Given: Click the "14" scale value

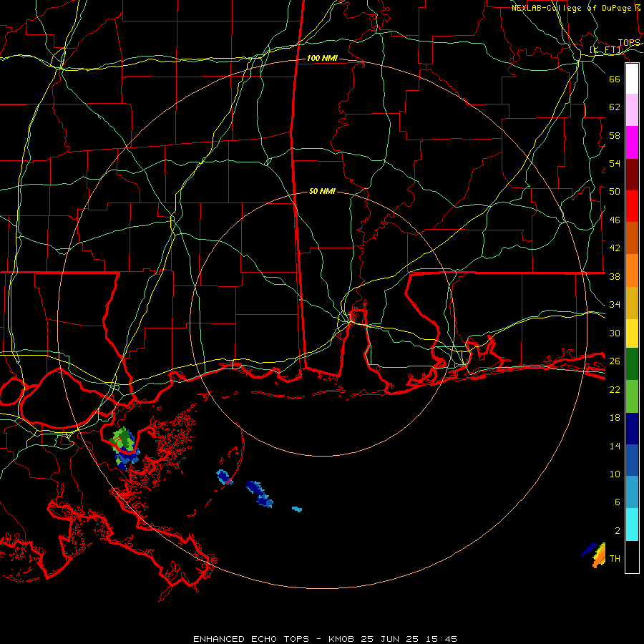Looking at the screenshot, I should [x=615, y=446].
